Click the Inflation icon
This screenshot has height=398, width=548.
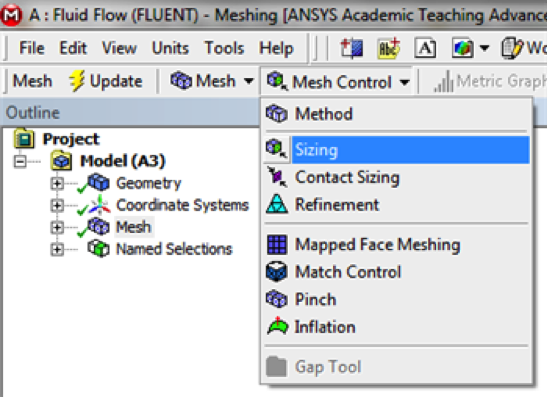pyautogui.click(x=277, y=326)
